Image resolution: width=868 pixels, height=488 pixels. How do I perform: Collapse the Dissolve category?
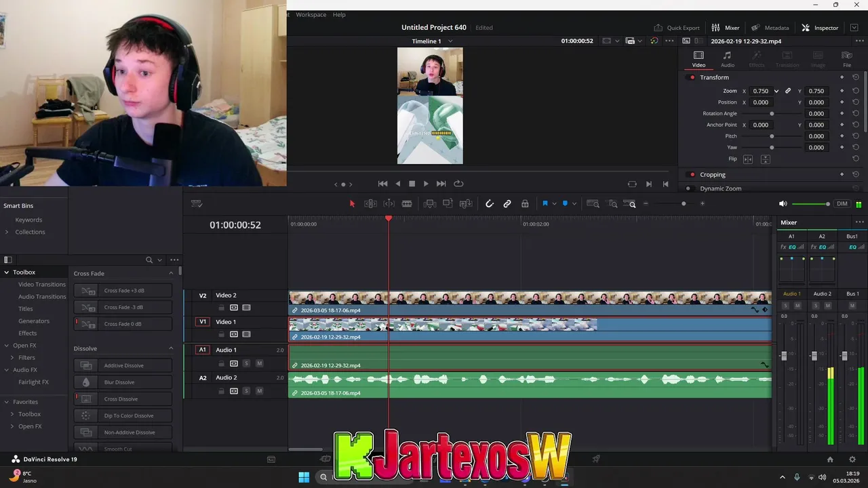(171, 348)
